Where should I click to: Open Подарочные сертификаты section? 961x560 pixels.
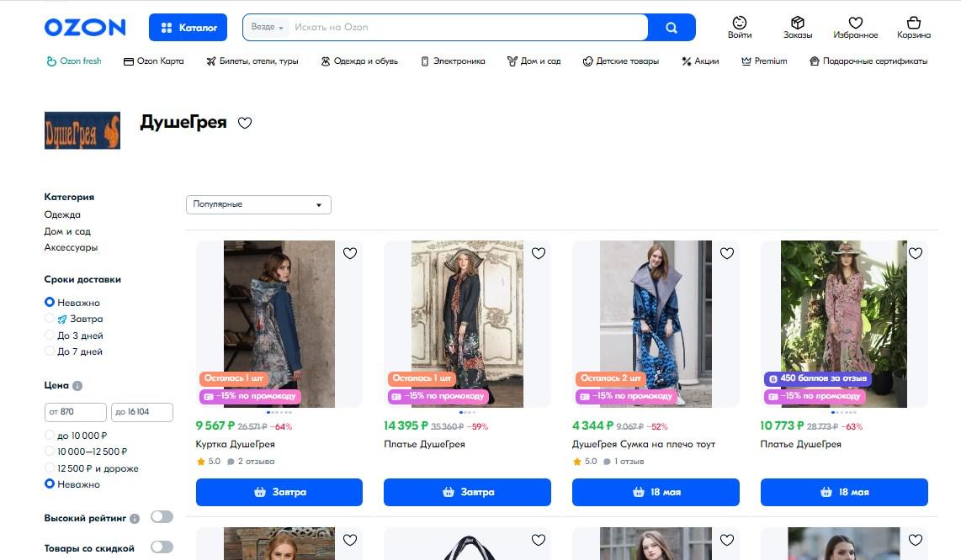point(868,61)
